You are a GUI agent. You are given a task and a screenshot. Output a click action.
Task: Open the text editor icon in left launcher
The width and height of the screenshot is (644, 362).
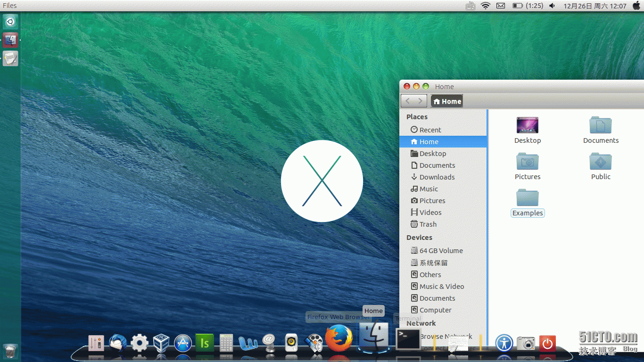coord(10,59)
